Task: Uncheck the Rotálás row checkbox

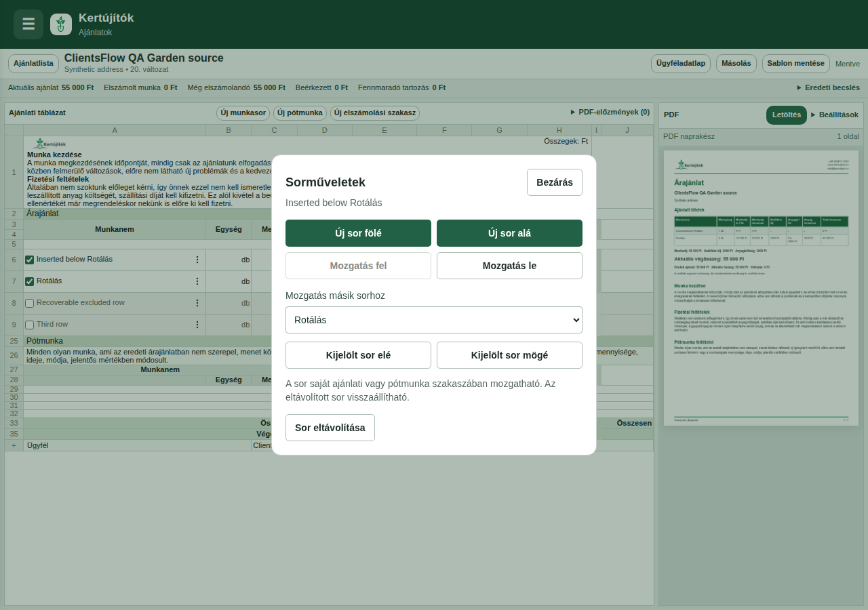Action: [29, 281]
